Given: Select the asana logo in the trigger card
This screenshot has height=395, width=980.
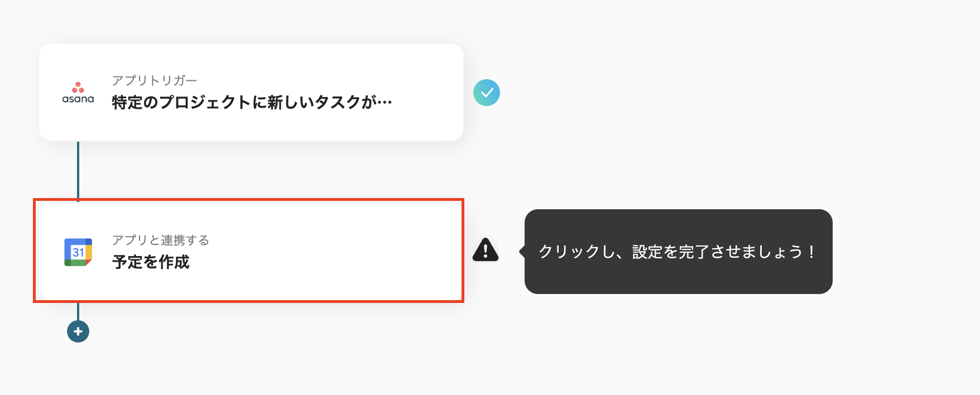Looking at the screenshot, I should 78,91.
